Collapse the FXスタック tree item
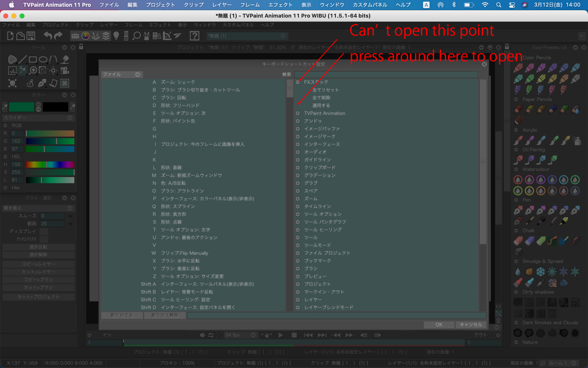Image resolution: width=588 pixels, height=368 pixels. tap(298, 82)
